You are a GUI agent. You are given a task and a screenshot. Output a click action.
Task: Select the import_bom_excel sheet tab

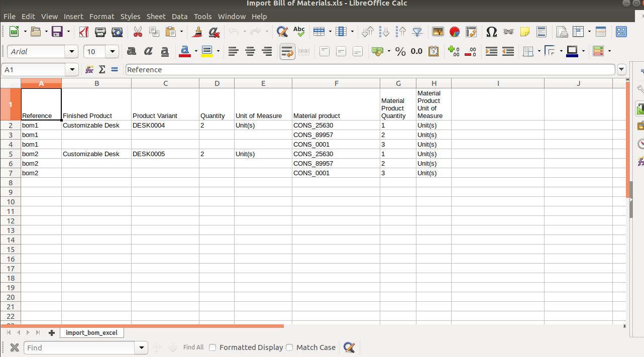coord(91,332)
